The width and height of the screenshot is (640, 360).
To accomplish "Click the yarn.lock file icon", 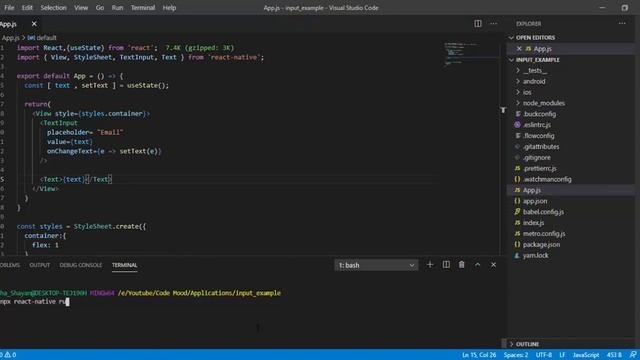I will pyautogui.click(x=518, y=256).
